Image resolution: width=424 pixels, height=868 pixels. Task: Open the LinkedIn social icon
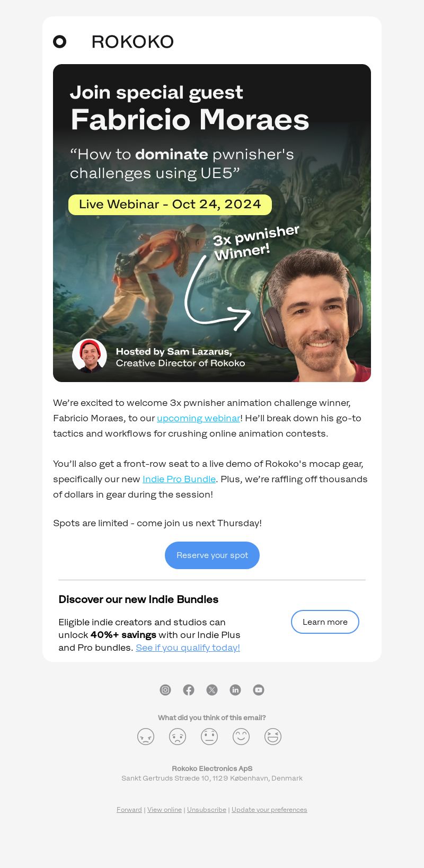pyautogui.click(x=235, y=689)
